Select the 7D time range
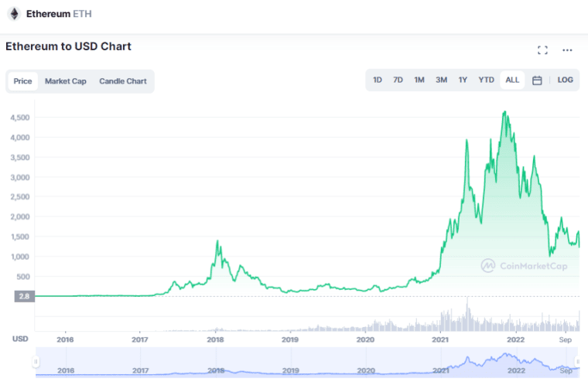 click(398, 80)
